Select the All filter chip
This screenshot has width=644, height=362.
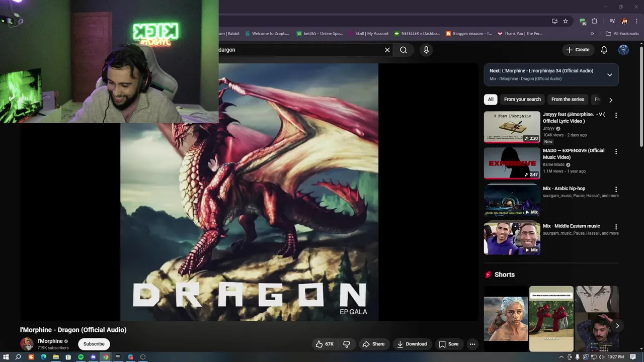click(x=491, y=100)
